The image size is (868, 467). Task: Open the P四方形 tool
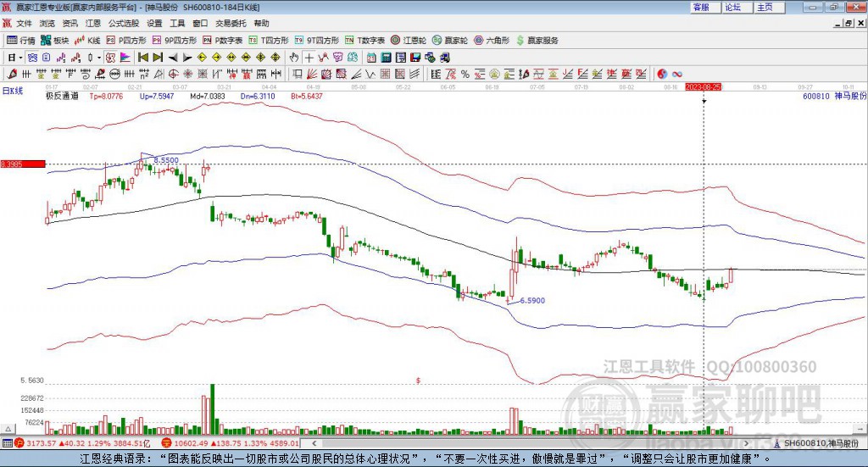[126, 41]
